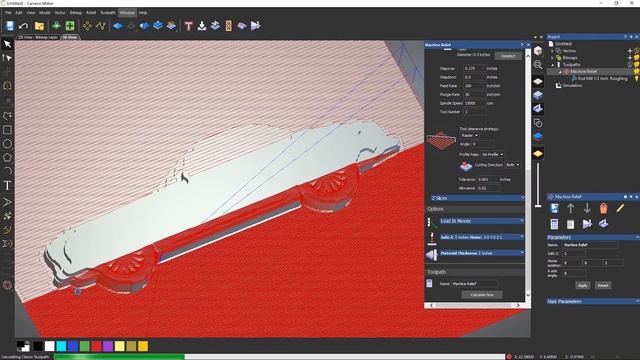Pick the purple color swatch
The width and height of the screenshot is (640, 360).
(x=108, y=347)
